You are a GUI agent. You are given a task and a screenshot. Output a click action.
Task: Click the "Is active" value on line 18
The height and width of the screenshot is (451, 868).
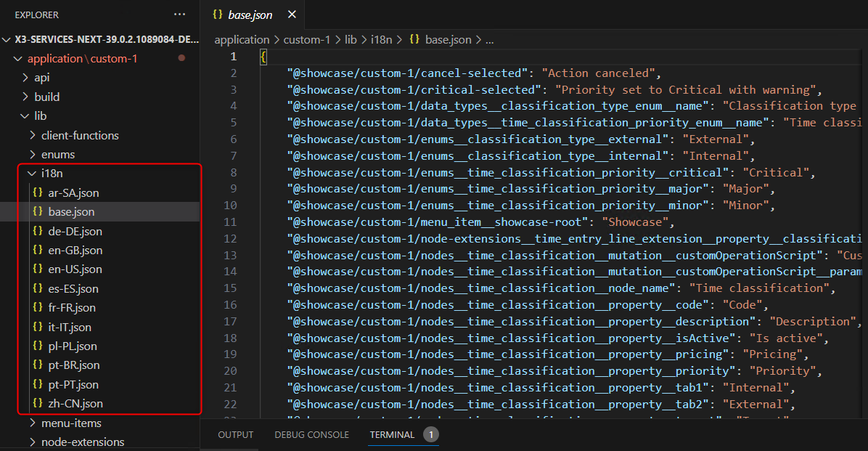[786, 338]
